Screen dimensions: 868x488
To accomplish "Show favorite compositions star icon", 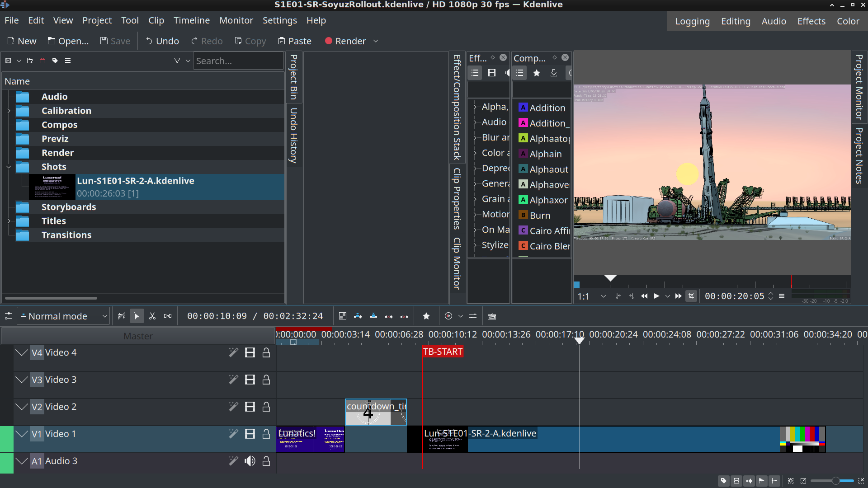I will click(x=537, y=73).
